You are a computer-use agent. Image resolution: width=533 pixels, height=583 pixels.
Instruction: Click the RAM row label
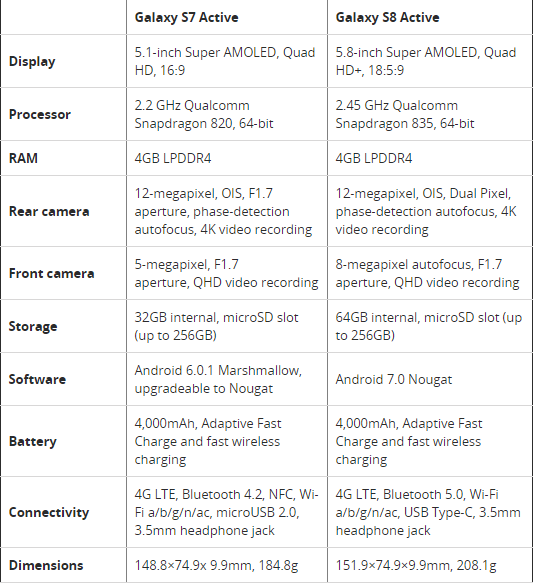[x=23, y=158]
